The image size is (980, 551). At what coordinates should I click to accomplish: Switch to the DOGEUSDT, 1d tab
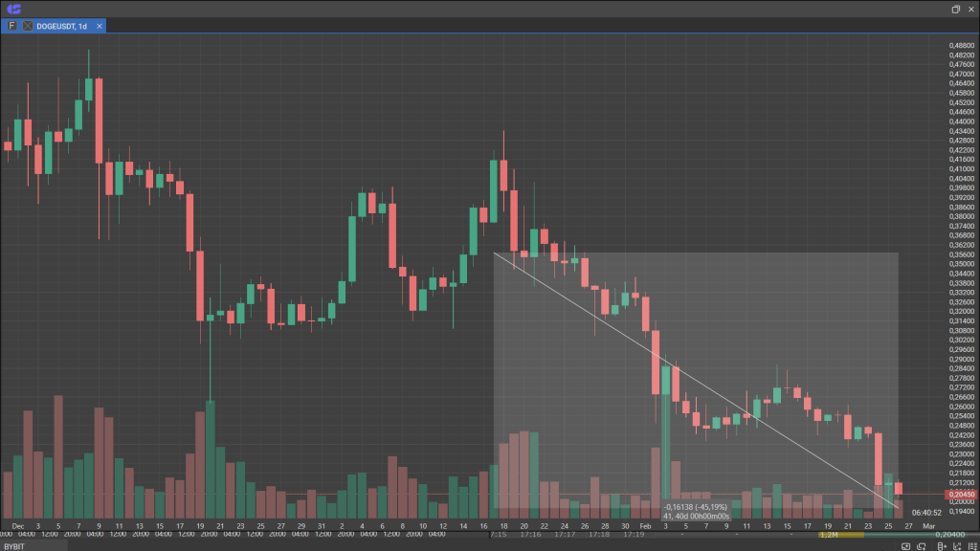(61, 26)
